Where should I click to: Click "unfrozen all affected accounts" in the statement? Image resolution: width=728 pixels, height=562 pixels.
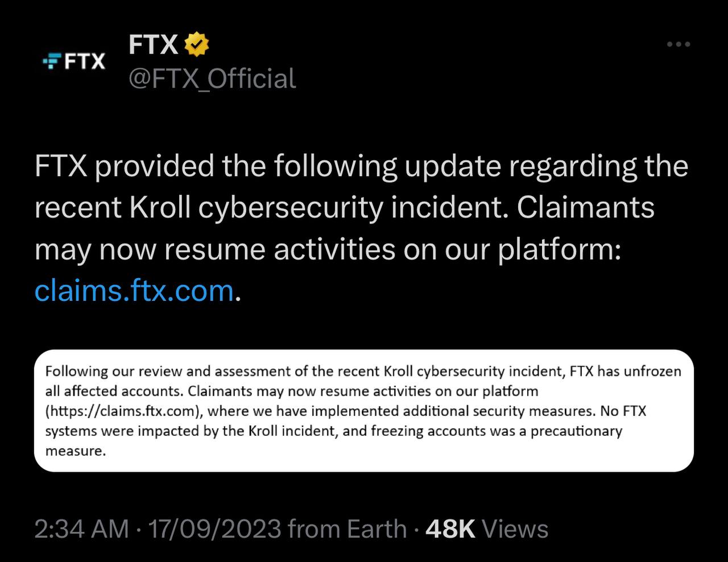coord(652,371)
